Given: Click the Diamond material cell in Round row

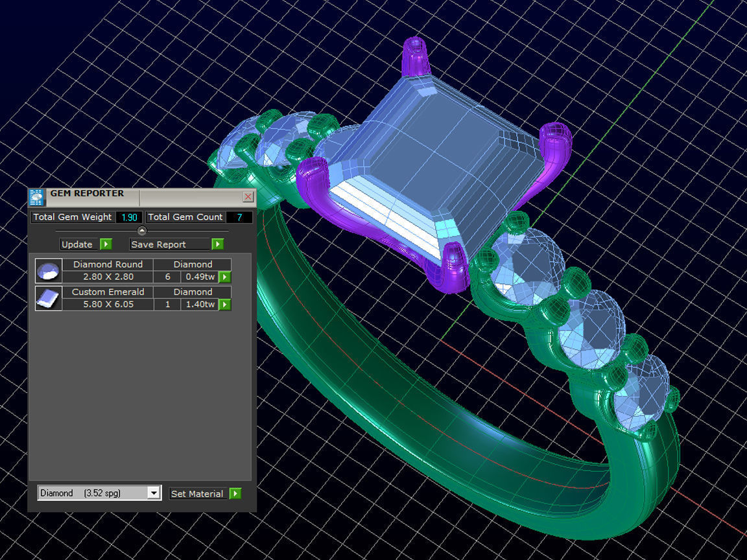Looking at the screenshot, I should coord(193,264).
